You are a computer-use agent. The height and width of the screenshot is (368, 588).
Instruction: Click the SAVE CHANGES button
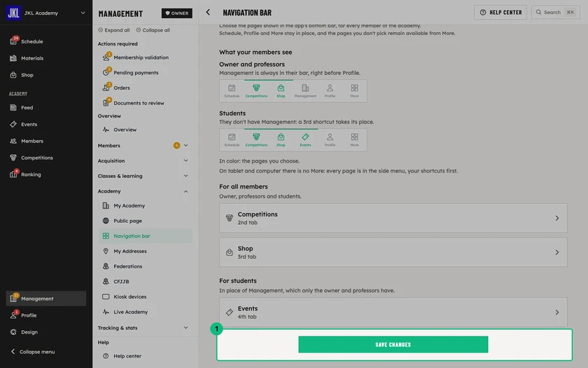point(393,344)
